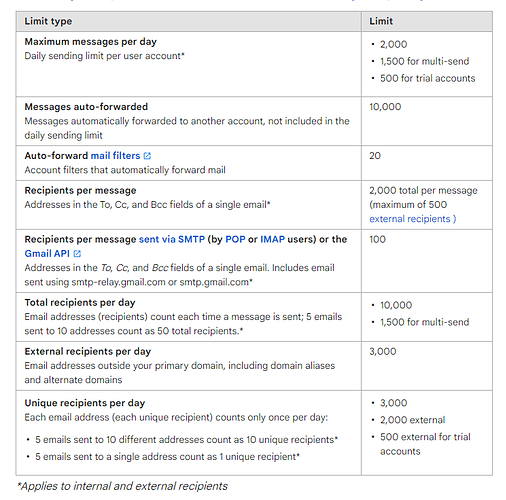506x500 pixels.
Task: Open the Gmail API link
Action: (x=47, y=254)
